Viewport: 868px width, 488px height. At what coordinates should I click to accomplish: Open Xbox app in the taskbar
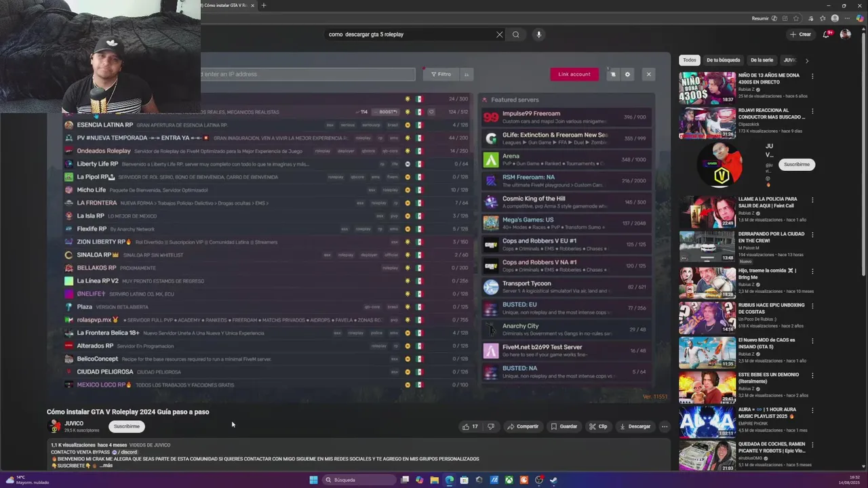(x=509, y=480)
